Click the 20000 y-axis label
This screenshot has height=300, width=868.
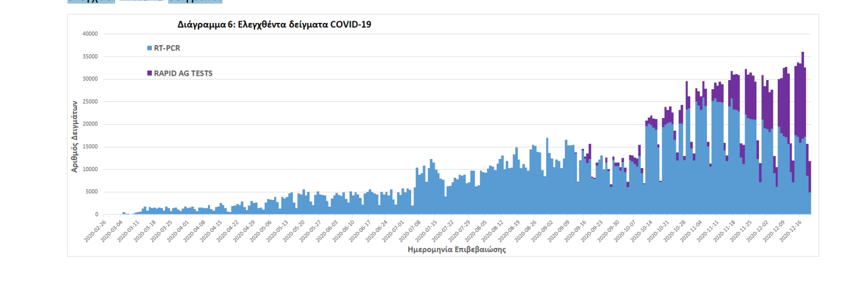(89, 124)
